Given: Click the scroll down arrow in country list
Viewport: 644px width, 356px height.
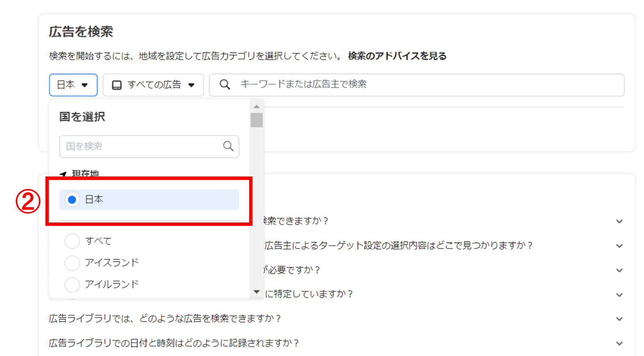Looking at the screenshot, I should tap(256, 292).
